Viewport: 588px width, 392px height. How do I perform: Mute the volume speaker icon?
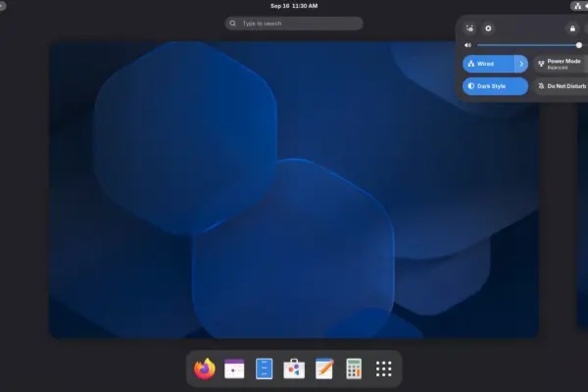coord(467,45)
